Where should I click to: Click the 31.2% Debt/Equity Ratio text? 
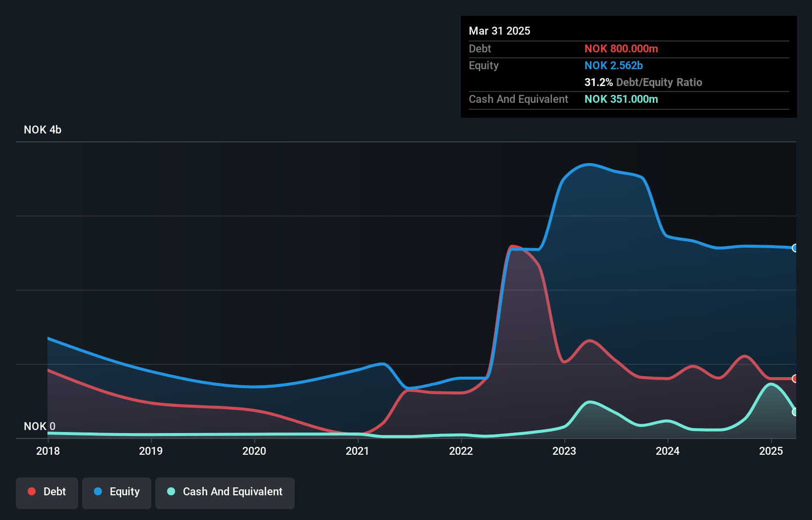tap(643, 82)
